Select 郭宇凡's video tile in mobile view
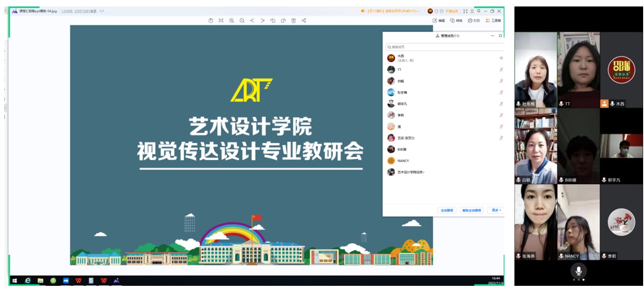The height and width of the screenshot is (288, 644). point(621,146)
